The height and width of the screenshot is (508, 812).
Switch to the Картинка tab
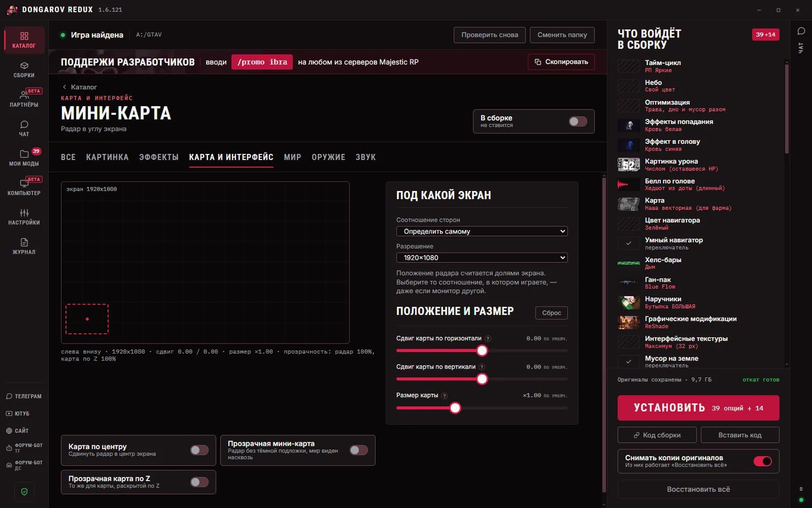107,157
